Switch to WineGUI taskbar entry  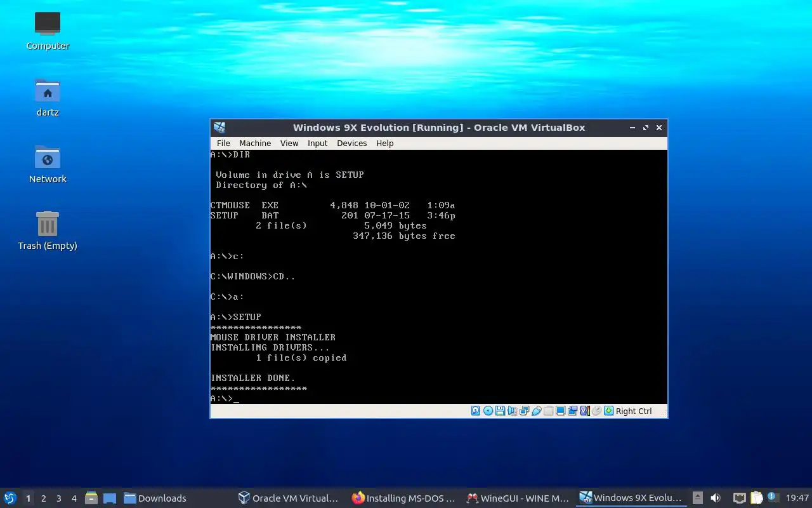pos(518,498)
